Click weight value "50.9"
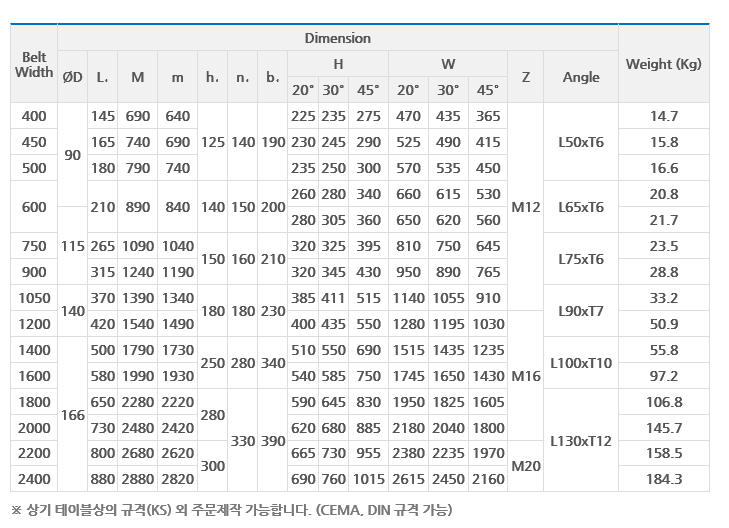The image size is (729, 528). (663, 324)
